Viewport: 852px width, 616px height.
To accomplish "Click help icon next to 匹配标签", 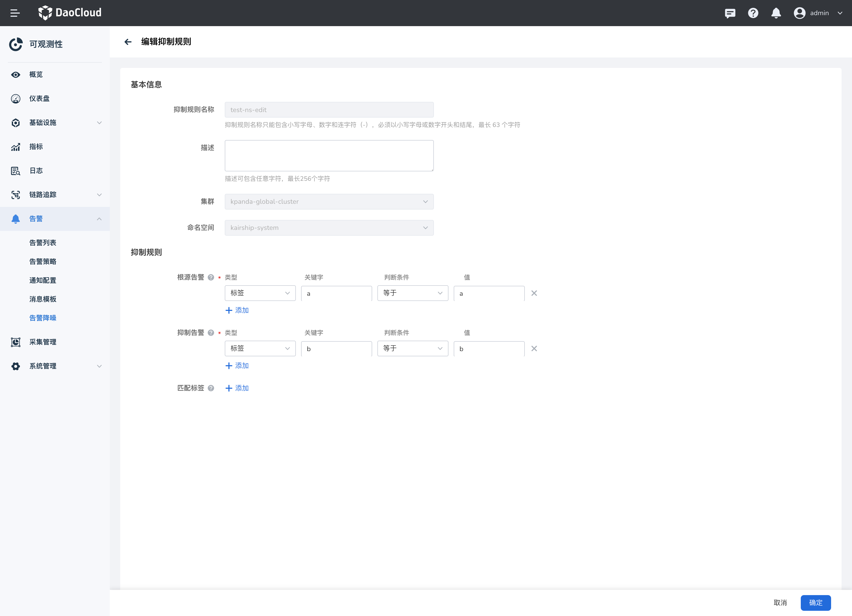I will [x=210, y=388].
